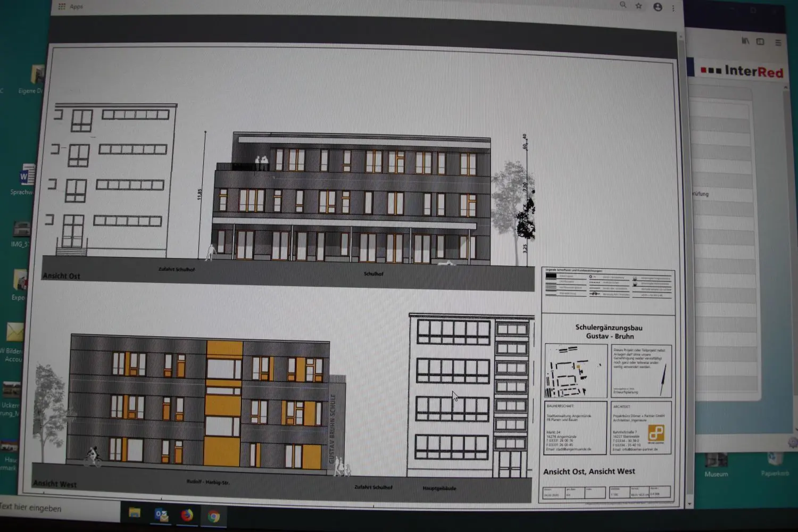Click Apps in the Chrome bookmarks bar
Viewport: 798px width, 532px height.
tap(75, 7)
